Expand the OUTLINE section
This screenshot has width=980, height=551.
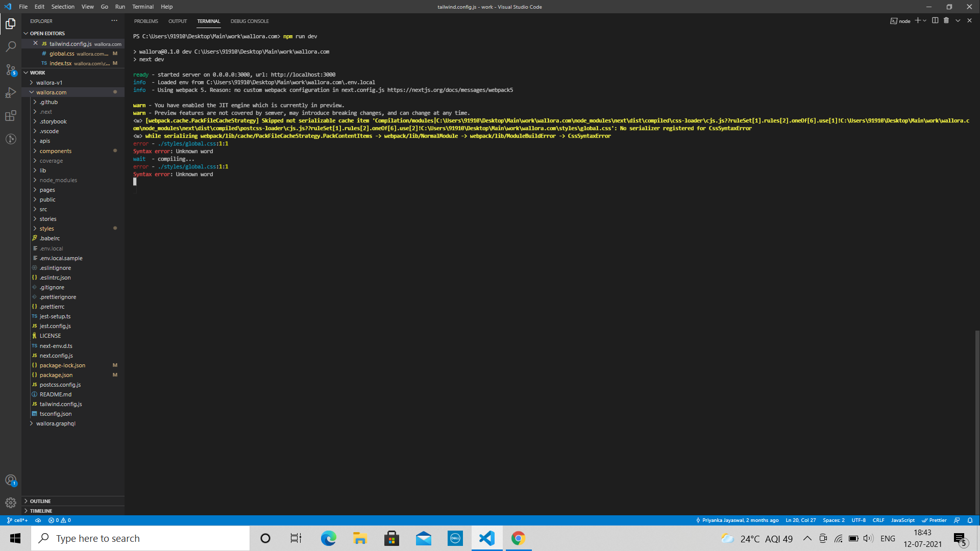[40, 501]
